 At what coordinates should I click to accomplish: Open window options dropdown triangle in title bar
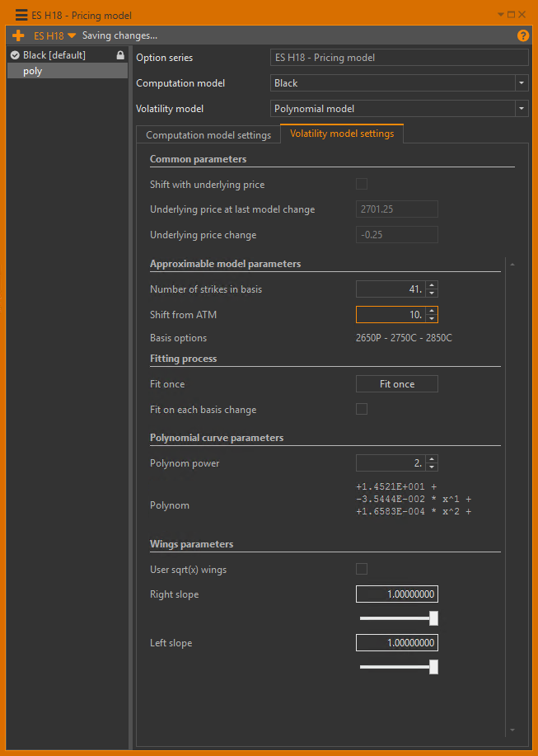coord(500,15)
